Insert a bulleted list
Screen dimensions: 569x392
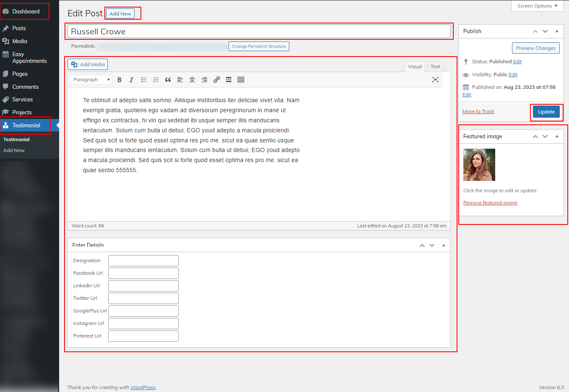coord(143,80)
